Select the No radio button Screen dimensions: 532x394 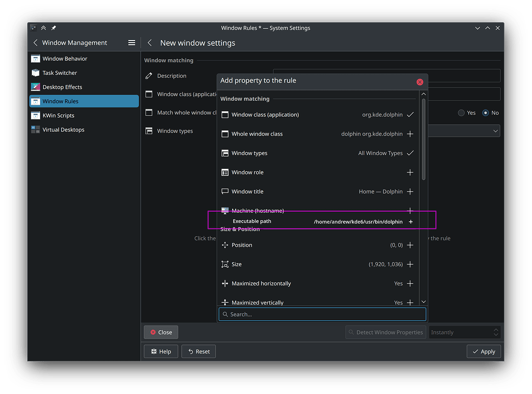coord(486,113)
